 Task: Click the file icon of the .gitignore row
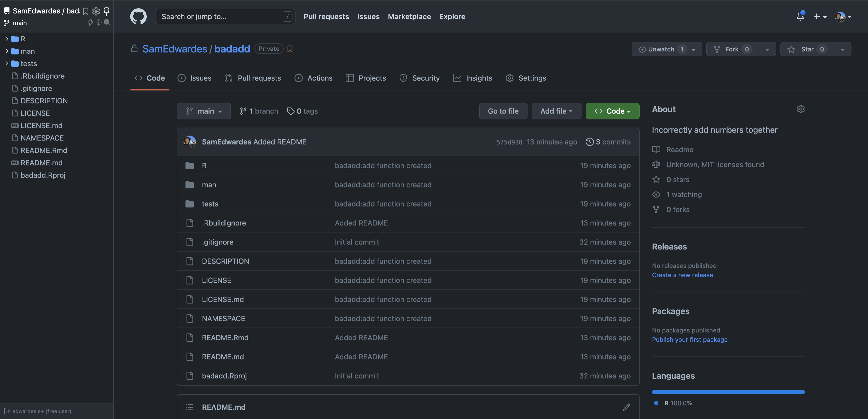[190, 242]
